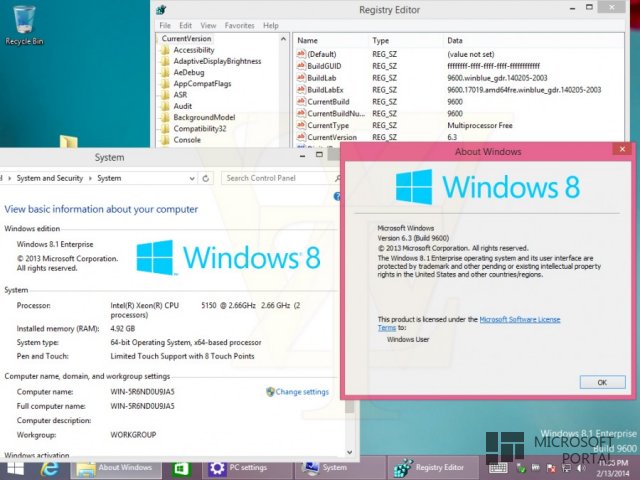
Task: Refresh the System control panel page
Action: click(206, 178)
